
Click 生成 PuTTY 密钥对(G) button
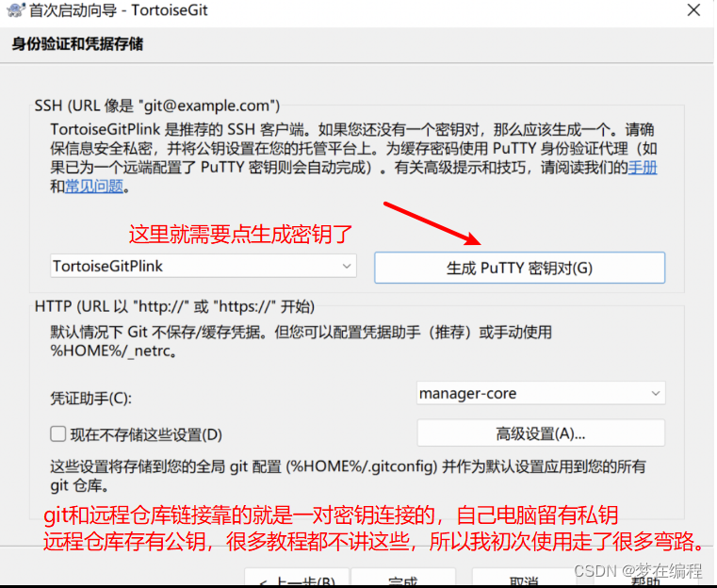tap(519, 268)
